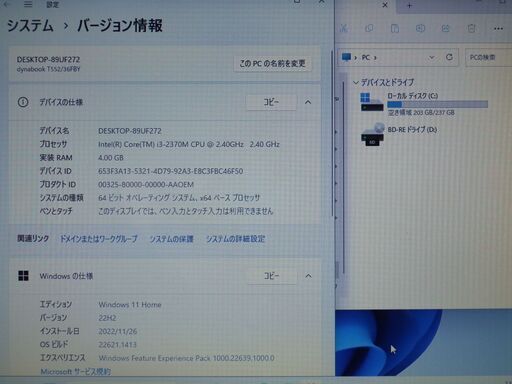
Task: Open ドメインまたはワークグループ link
Action: (x=98, y=239)
